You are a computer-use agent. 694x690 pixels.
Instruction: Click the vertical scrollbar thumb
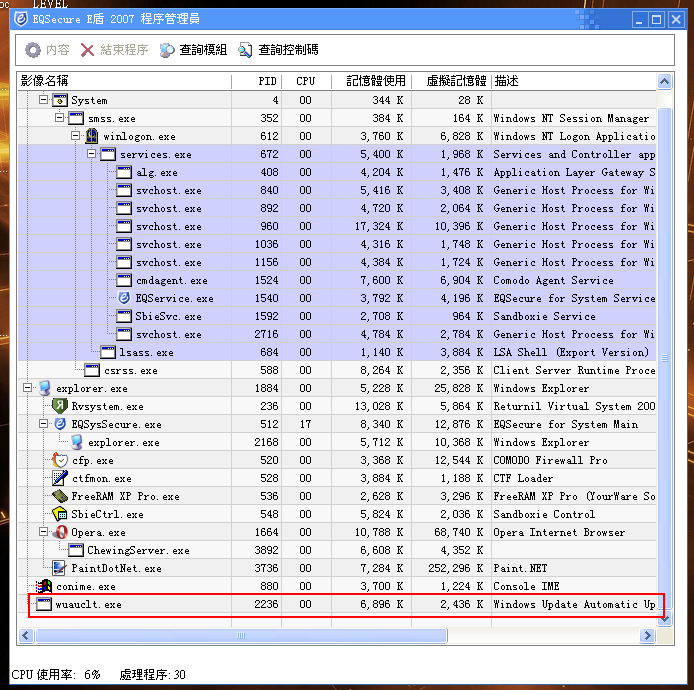coord(664,358)
